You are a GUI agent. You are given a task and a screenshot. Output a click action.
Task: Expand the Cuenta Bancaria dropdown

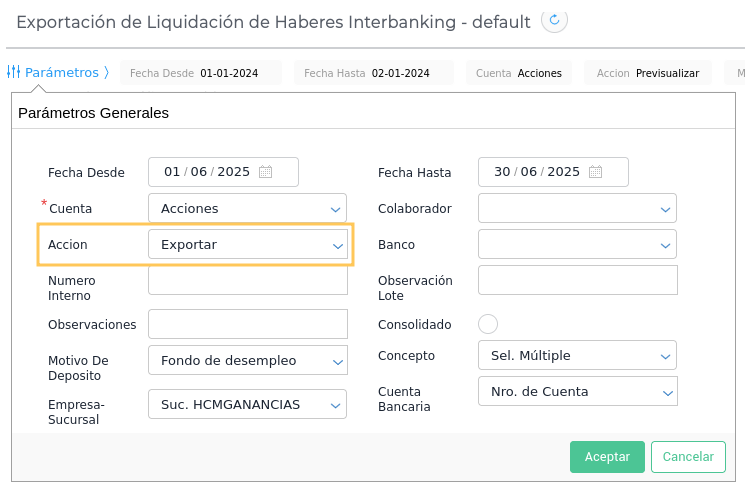pos(665,391)
